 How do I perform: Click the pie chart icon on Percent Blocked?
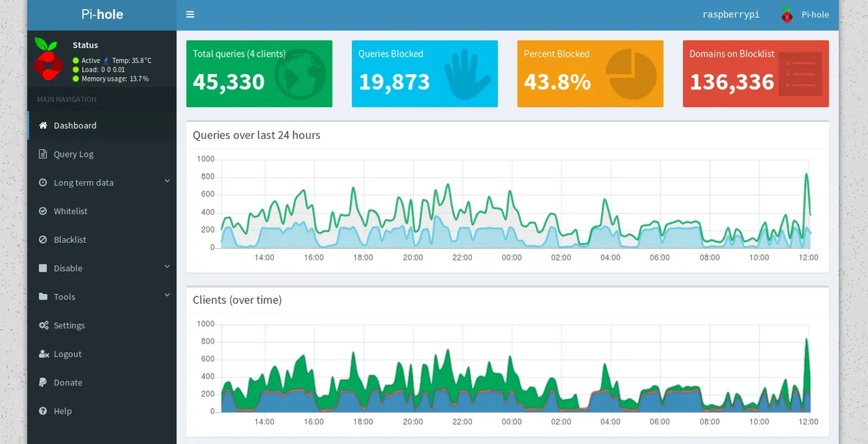[x=631, y=75]
